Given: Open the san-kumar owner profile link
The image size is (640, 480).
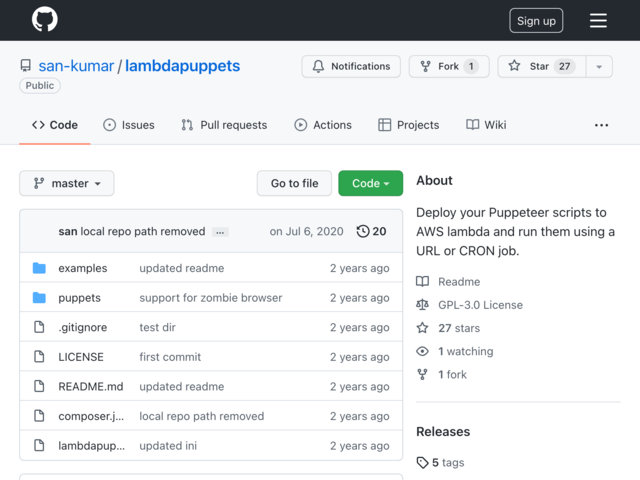Looking at the screenshot, I should point(76,66).
